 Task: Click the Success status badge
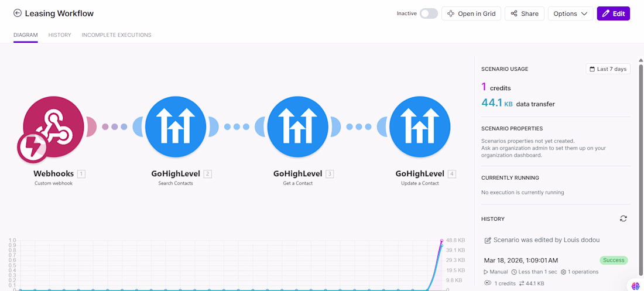tap(614, 260)
